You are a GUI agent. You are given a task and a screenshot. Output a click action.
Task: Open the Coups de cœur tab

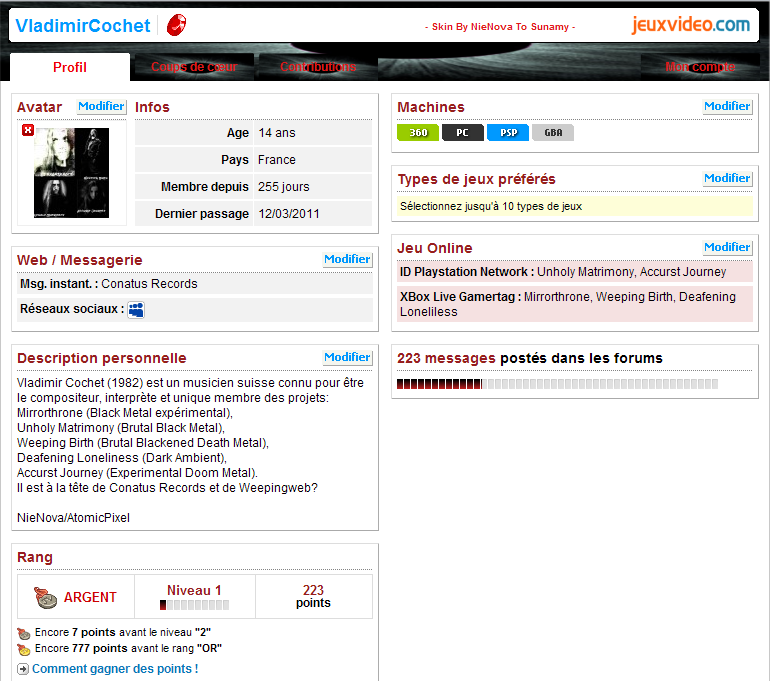[x=194, y=67]
